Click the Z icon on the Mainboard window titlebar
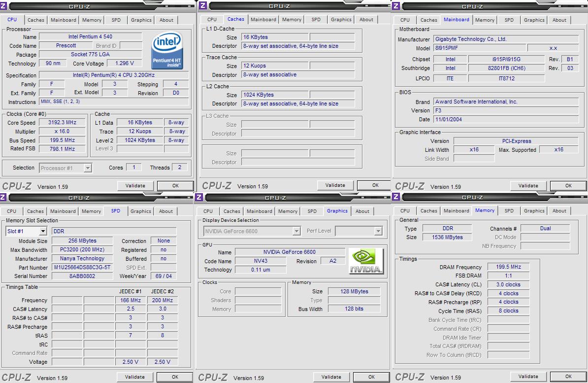Image resolution: width=588 pixels, height=383 pixels. (x=396, y=6)
